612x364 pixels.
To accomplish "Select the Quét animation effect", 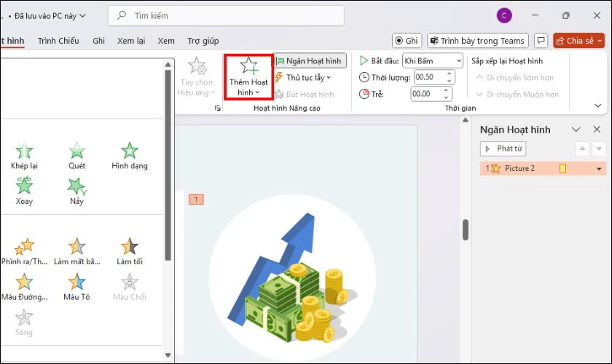I will coord(77,156).
